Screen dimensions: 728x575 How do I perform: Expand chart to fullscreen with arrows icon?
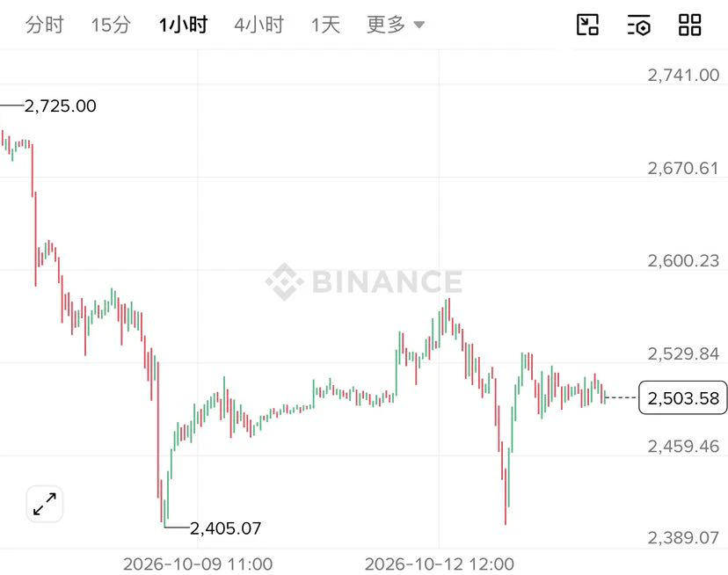tap(45, 505)
